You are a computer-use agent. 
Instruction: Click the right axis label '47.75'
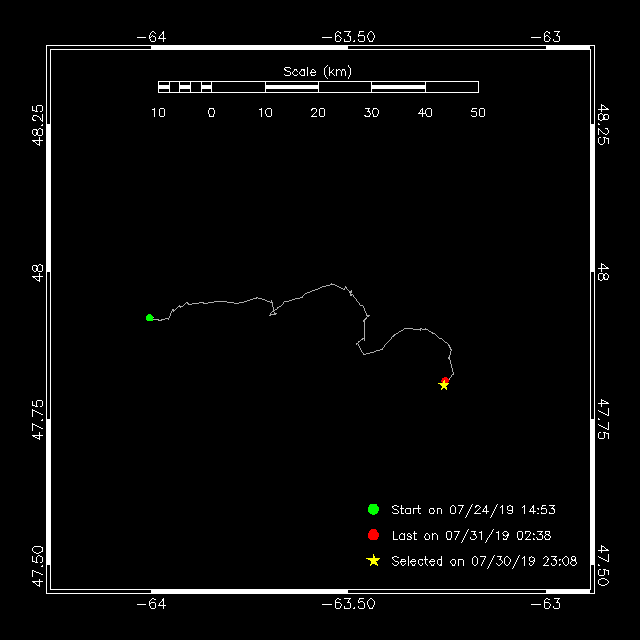coord(603,420)
